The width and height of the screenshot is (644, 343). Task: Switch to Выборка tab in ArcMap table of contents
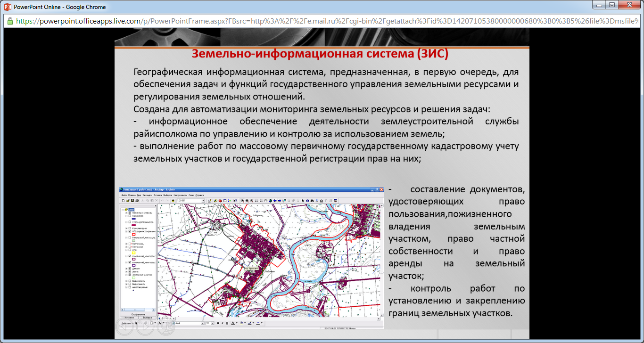point(148,318)
